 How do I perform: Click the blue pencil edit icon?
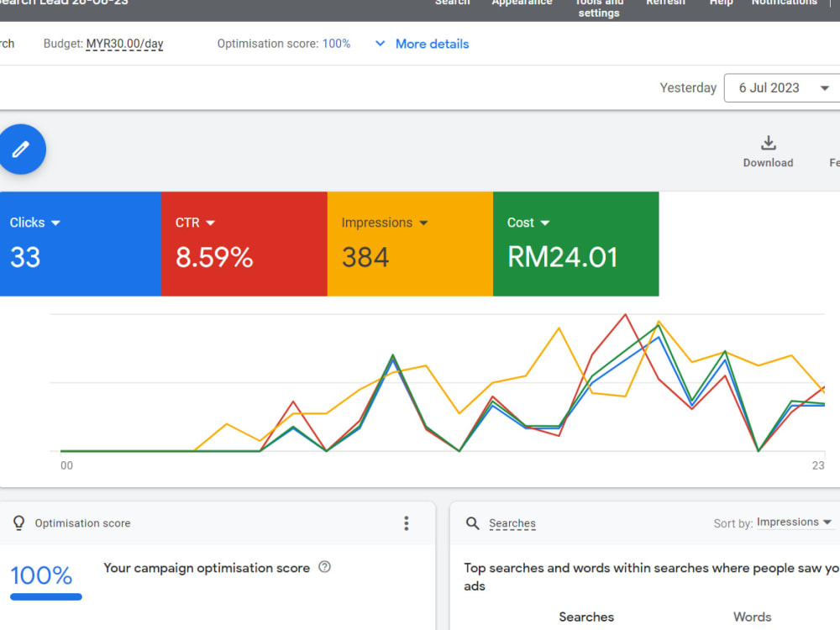tap(21, 150)
